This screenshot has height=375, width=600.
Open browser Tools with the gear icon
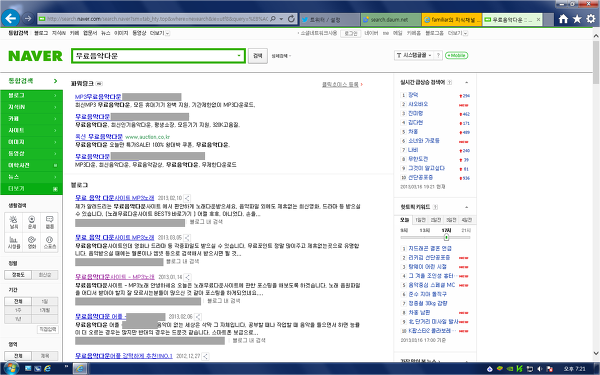tap(591, 19)
